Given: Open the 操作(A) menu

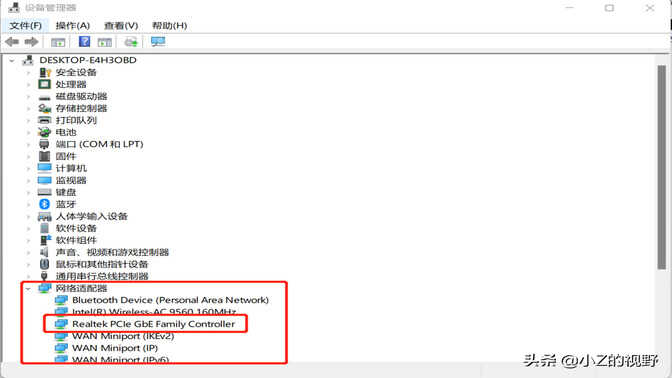Looking at the screenshot, I should [72, 26].
